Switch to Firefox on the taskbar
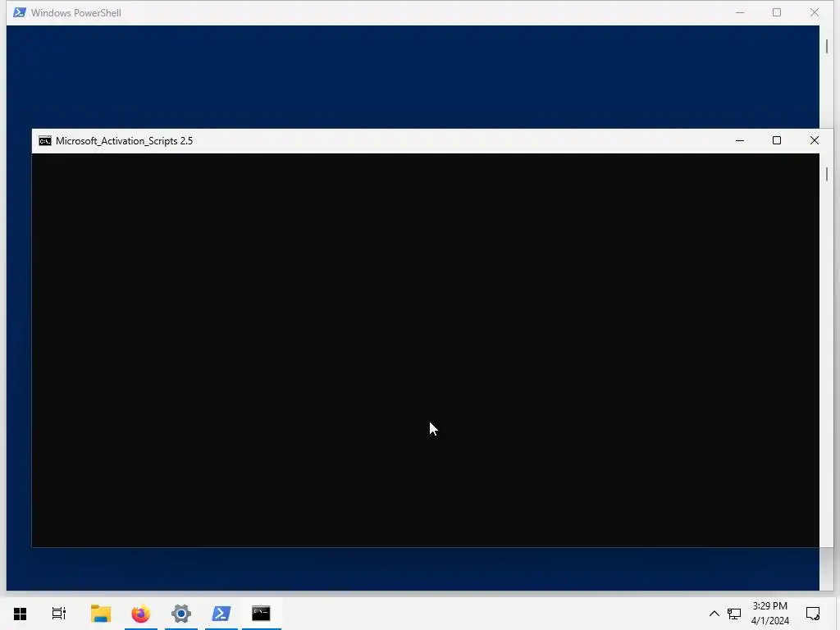The width and height of the screenshot is (840, 630). click(141, 614)
